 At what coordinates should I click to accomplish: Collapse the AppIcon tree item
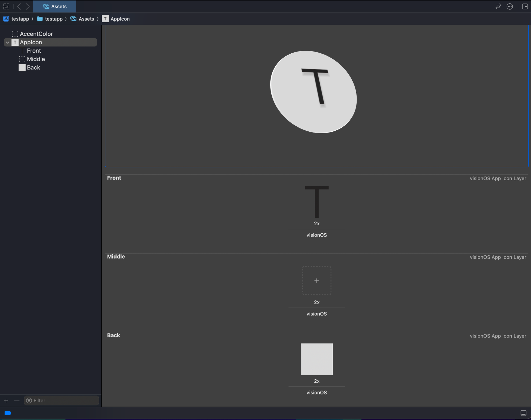[x=8, y=42]
